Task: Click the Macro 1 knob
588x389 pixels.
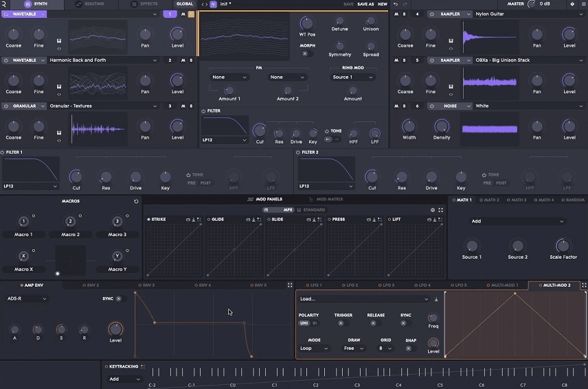Action: point(23,222)
